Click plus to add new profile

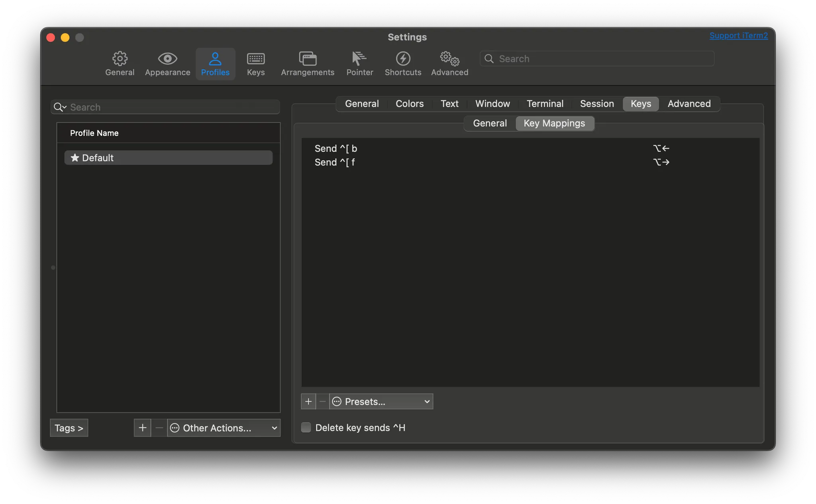(142, 428)
